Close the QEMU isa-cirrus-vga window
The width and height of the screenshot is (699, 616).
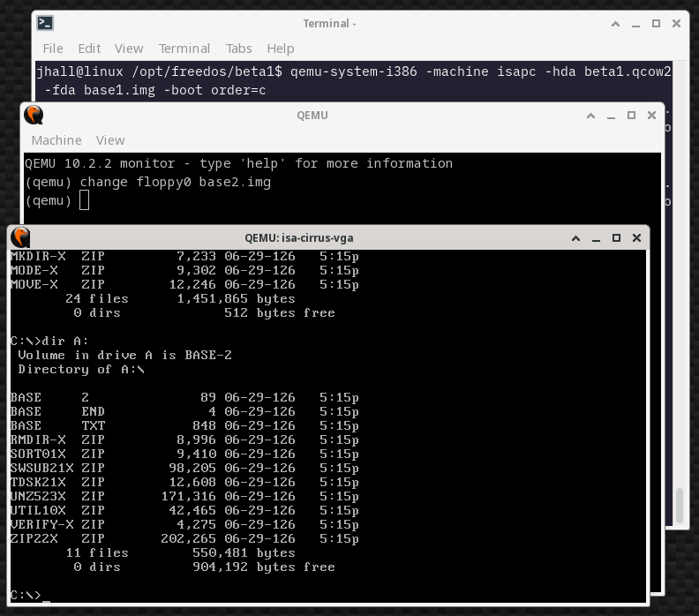tap(636, 238)
